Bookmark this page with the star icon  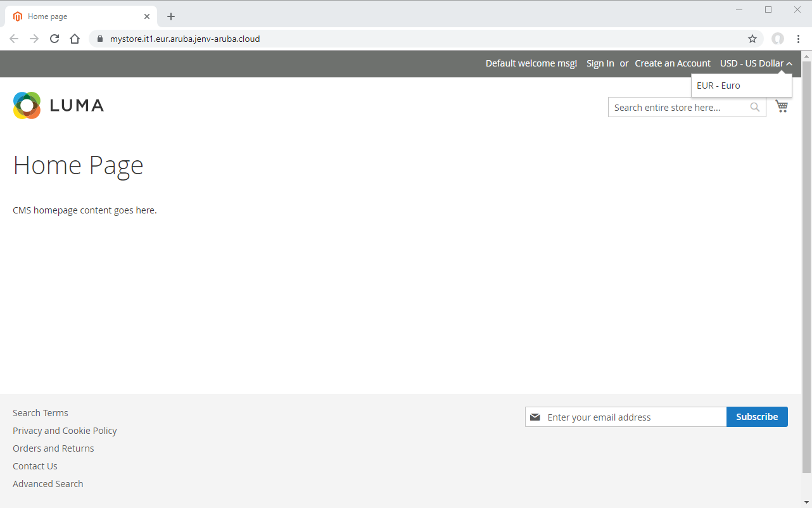tap(752, 39)
